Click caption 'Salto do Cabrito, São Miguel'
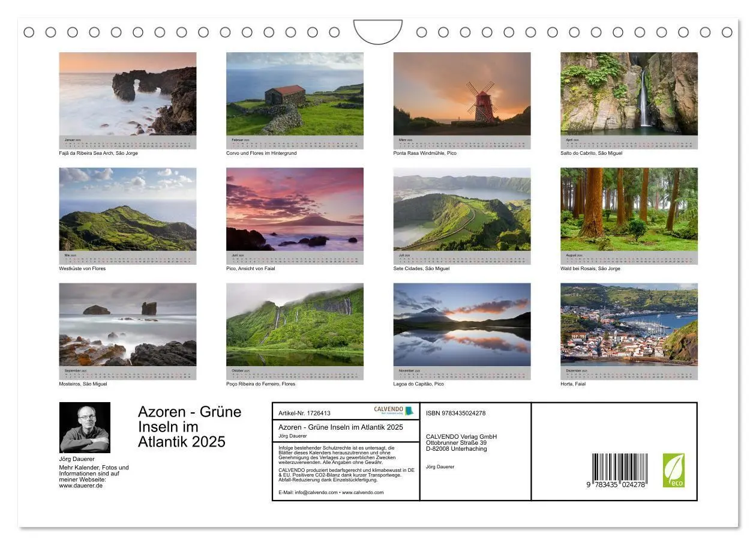This screenshot has height=545, width=756. 592,153
